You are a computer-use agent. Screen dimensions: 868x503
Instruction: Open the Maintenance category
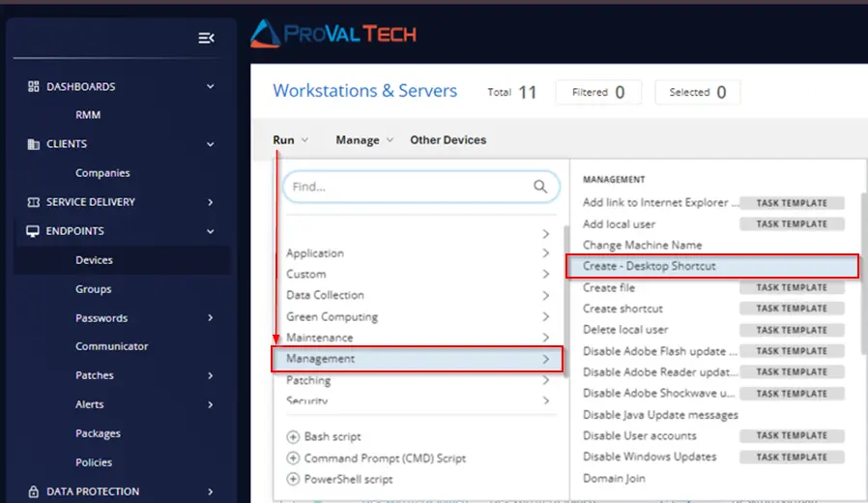tap(418, 338)
